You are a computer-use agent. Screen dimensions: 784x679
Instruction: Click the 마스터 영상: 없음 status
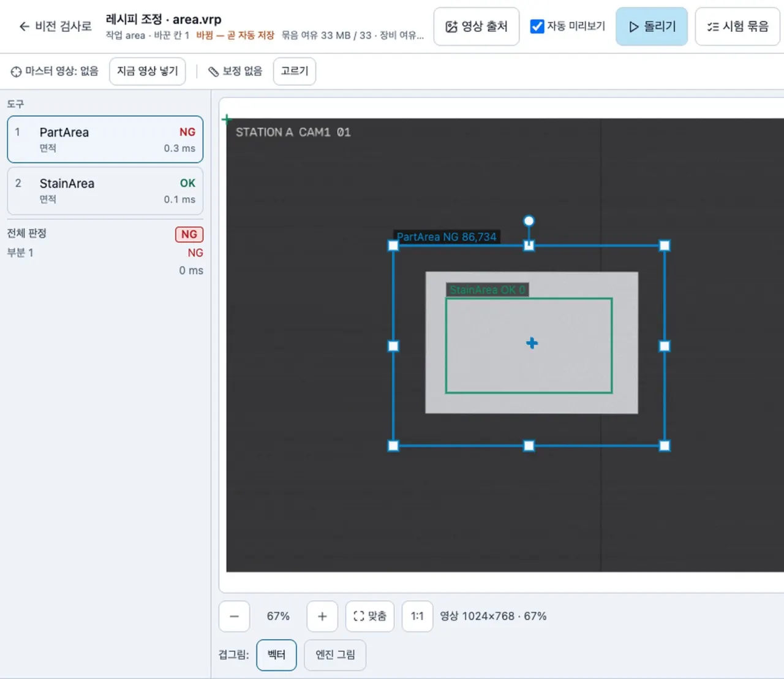55,71
